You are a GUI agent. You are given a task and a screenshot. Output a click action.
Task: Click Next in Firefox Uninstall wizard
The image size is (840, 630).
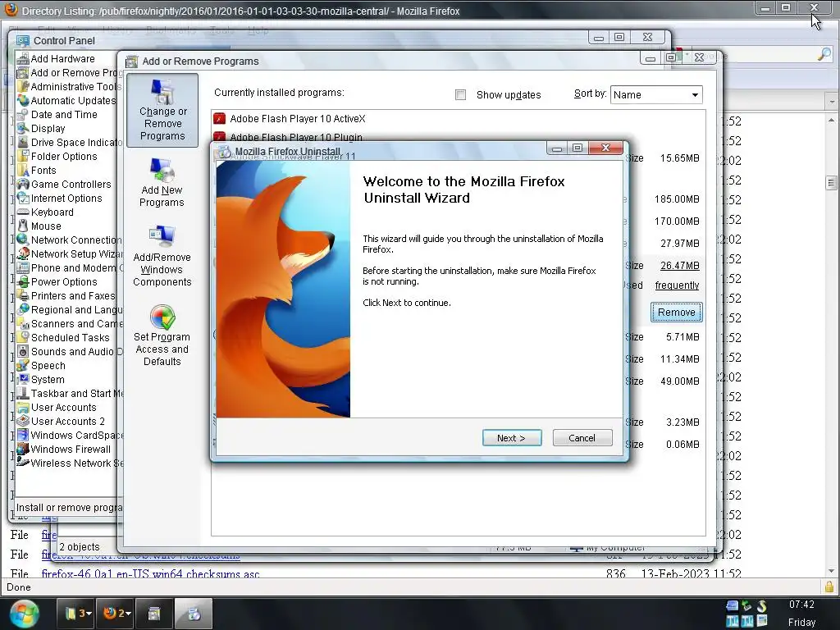[512, 438]
